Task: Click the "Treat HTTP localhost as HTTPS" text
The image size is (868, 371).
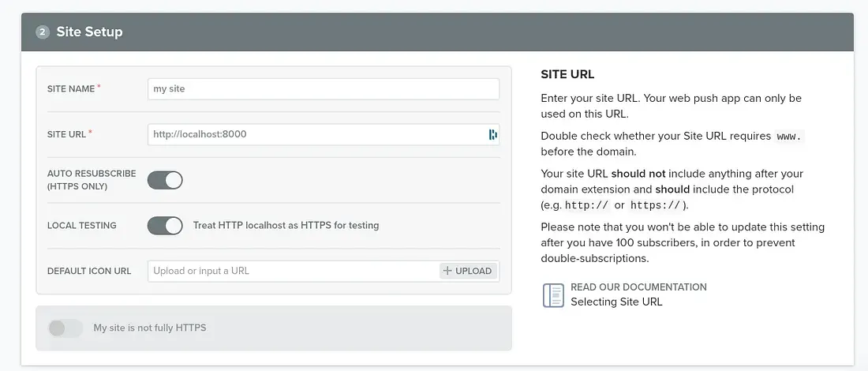Action: point(286,226)
